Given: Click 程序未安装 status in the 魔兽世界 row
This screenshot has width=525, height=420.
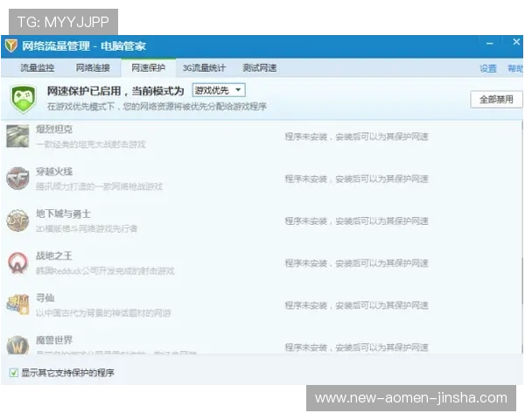Looking at the screenshot, I should [357, 347].
